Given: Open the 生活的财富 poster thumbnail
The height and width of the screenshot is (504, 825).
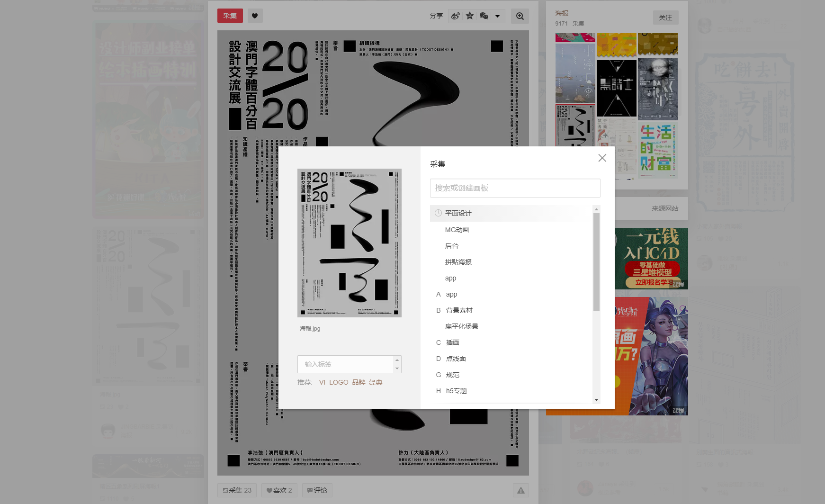Looking at the screenshot, I should point(658,150).
